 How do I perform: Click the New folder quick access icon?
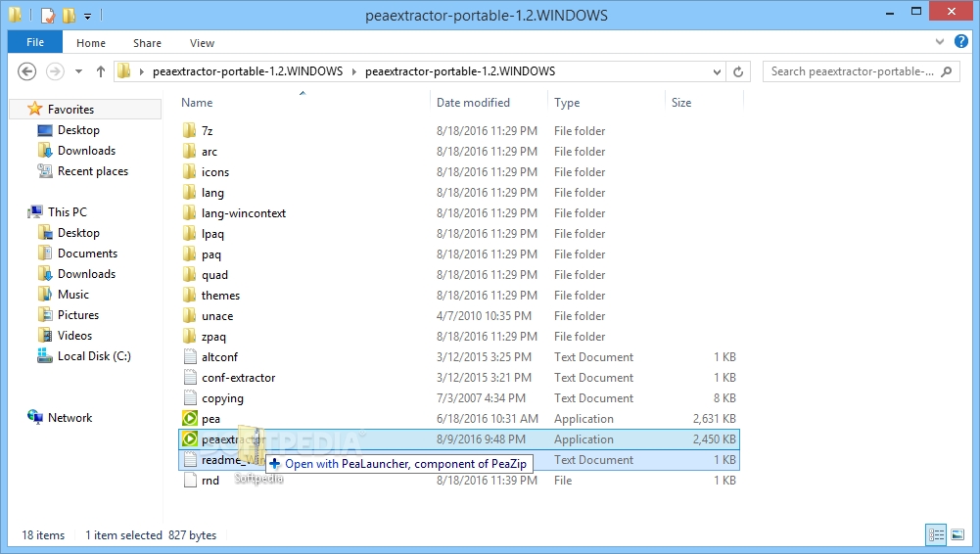click(x=69, y=15)
